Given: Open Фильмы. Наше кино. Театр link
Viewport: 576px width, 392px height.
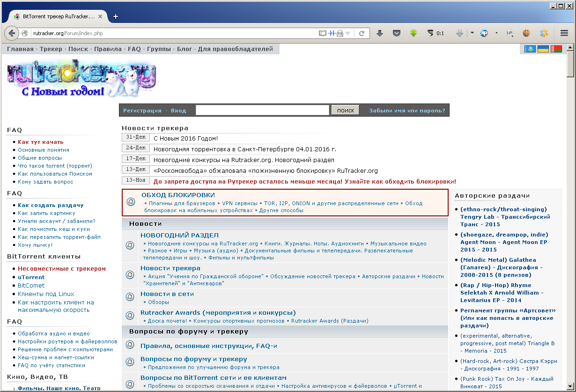Looking at the screenshot, I should click(x=59, y=388).
